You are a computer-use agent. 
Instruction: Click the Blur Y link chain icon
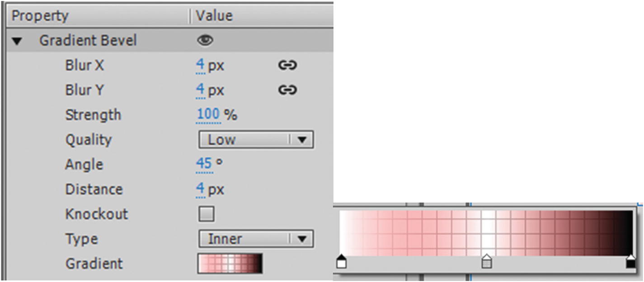288,90
